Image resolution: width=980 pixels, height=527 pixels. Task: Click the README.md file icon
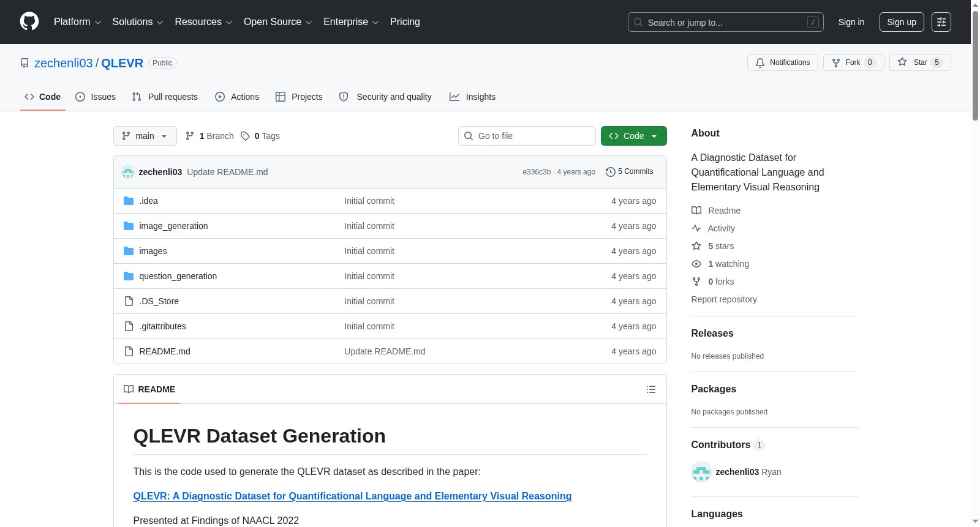pyautogui.click(x=129, y=351)
